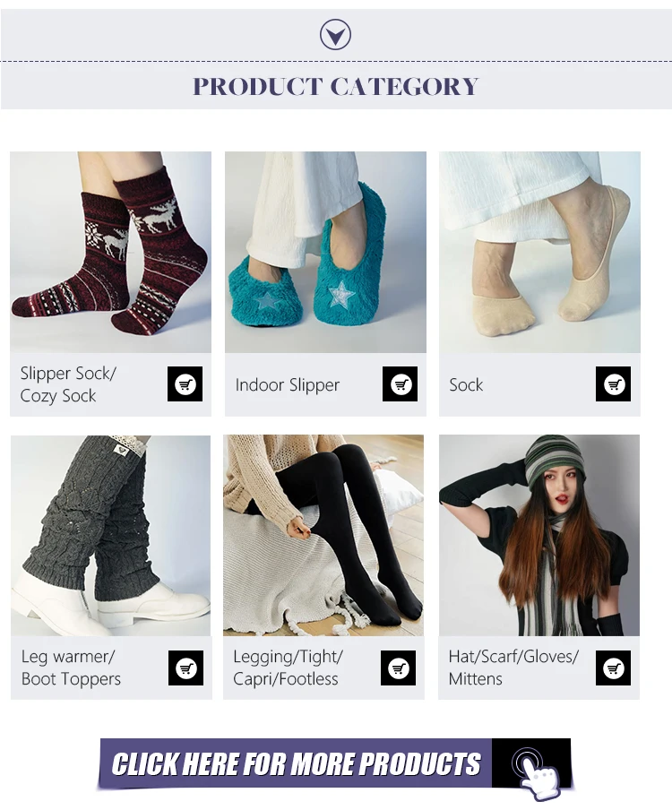Select the Indoor Slipper category label

tap(288, 385)
